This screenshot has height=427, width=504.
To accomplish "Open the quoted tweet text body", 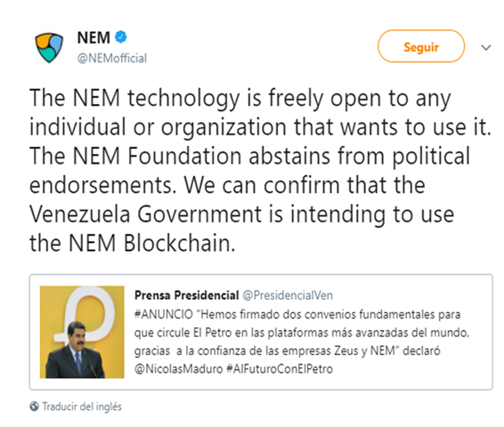I will 302,342.
